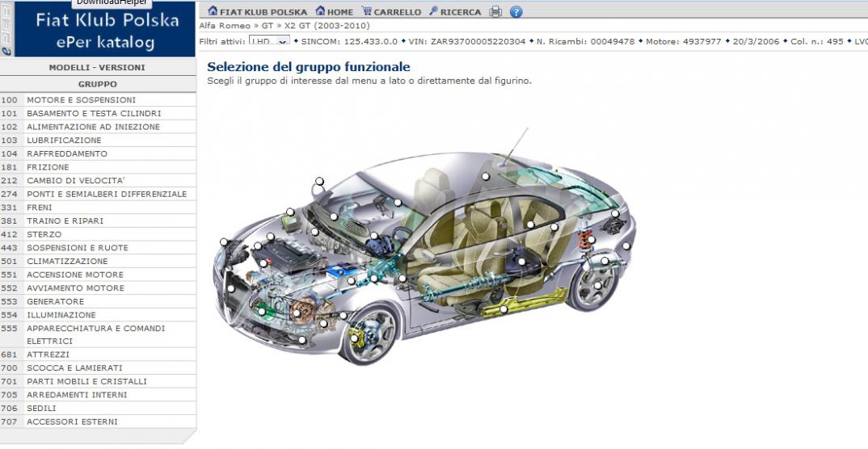
Task: Click the printer icon in the top toolbar
Action: (495, 11)
